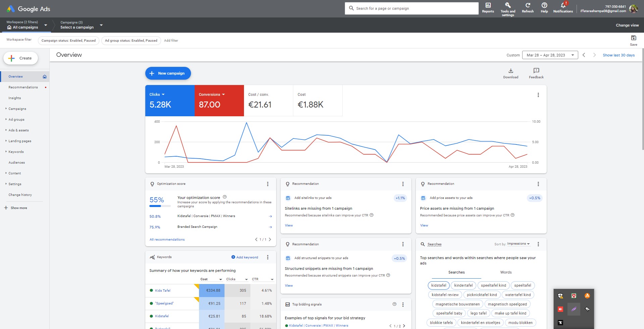Open the Help icon

click(x=544, y=8)
